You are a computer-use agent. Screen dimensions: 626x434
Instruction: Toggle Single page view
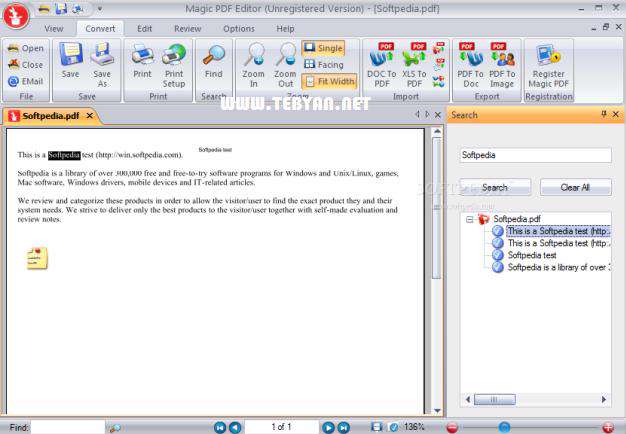click(323, 48)
